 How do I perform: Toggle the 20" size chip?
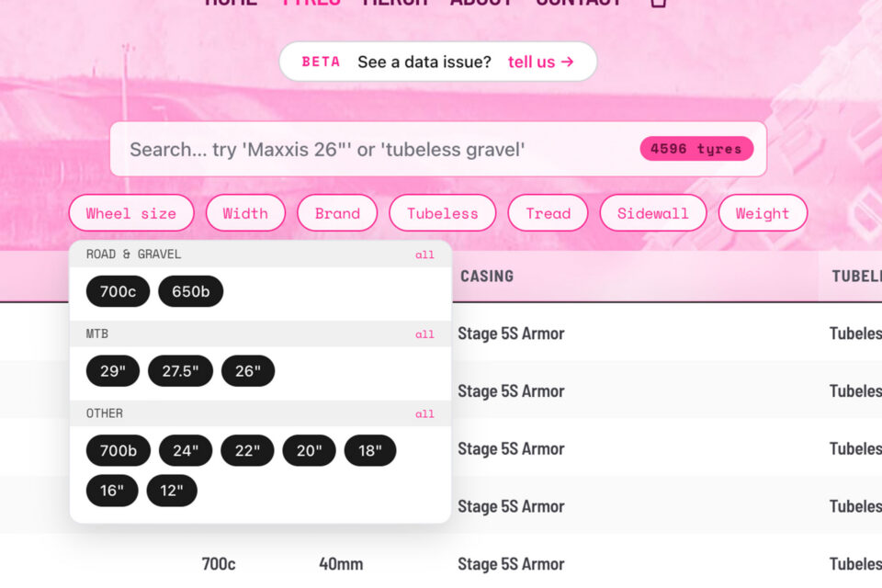309,451
